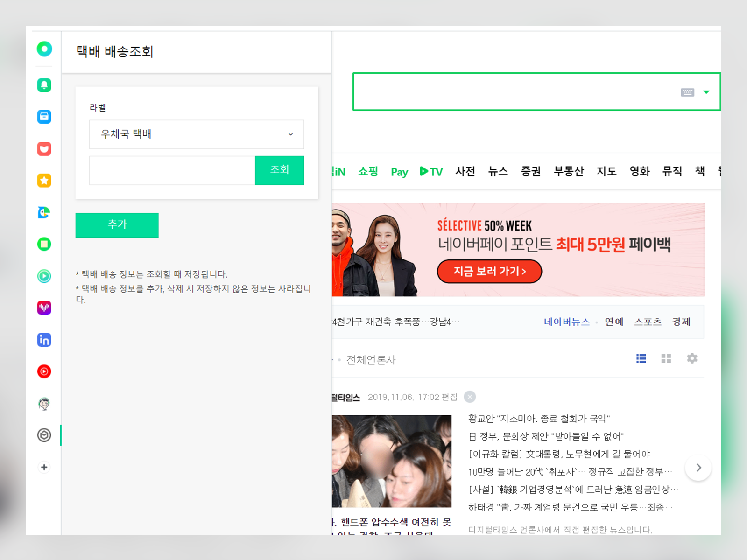Open news stand settings gear
The image size is (747, 560).
pyautogui.click(x=692, y=358)
